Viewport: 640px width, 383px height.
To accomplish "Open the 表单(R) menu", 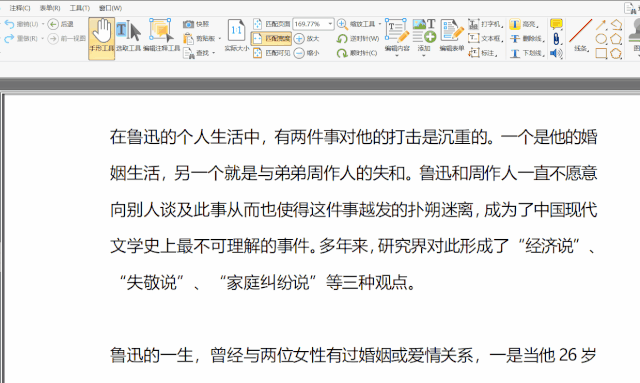I will coord(50,8).
